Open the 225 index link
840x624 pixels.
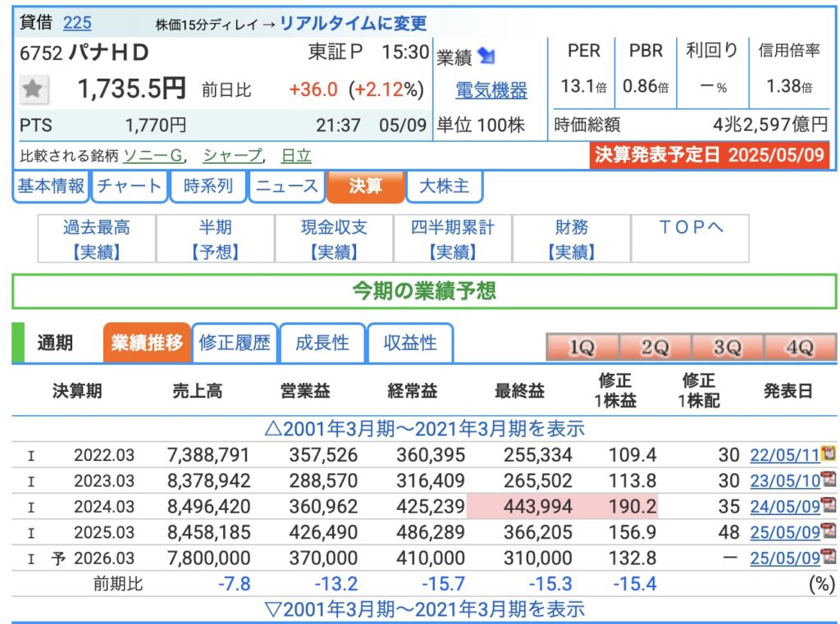77,22
